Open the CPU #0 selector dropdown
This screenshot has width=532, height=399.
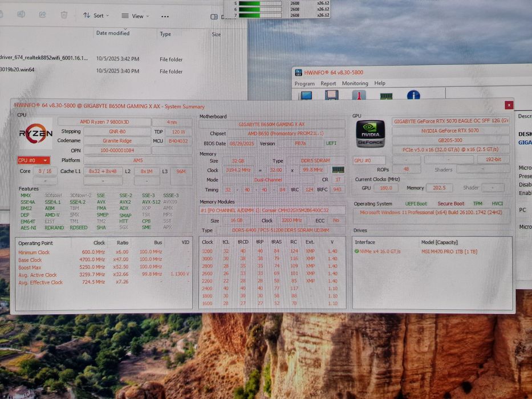click(33, 161)
